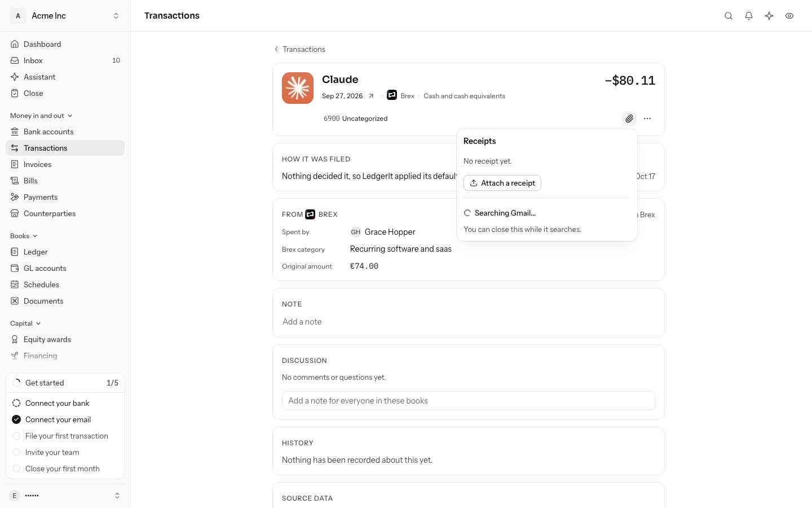Open the three-dot more options menu
Screen dimensions: 812x508
point(647,119)
